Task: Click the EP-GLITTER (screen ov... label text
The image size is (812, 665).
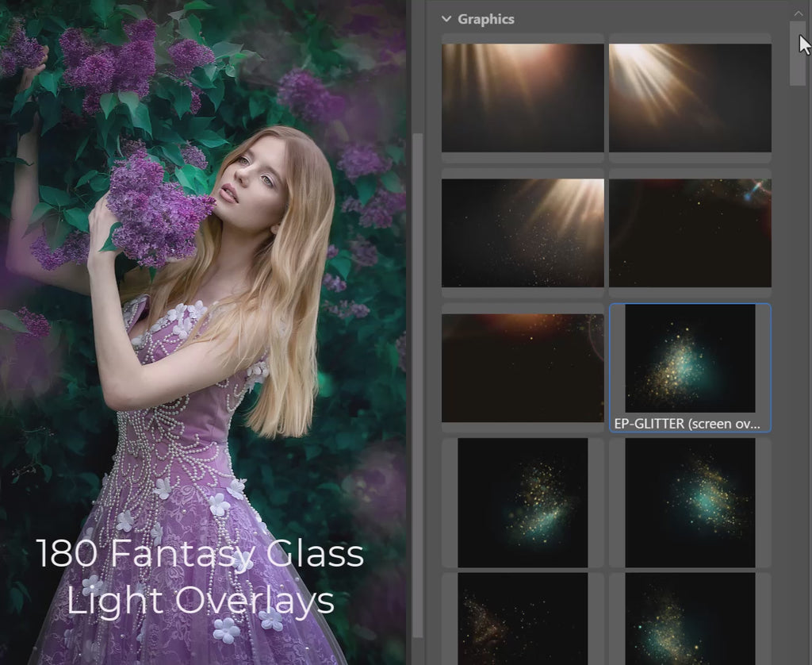Action: (x=688, y=424)
